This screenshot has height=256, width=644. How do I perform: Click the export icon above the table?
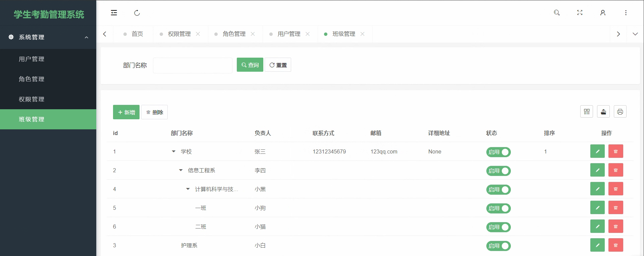pos(603,112)
